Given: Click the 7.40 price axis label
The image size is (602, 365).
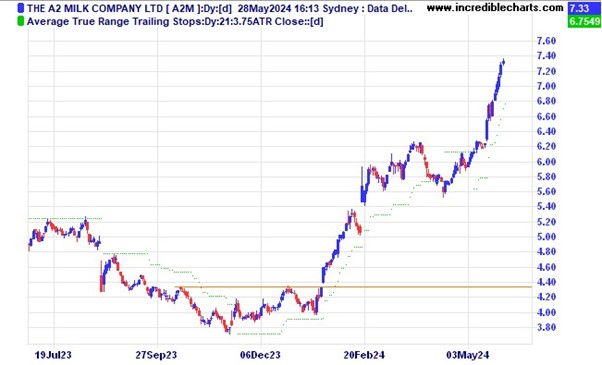Looking at the screenshot, I should tap(546, 56).
